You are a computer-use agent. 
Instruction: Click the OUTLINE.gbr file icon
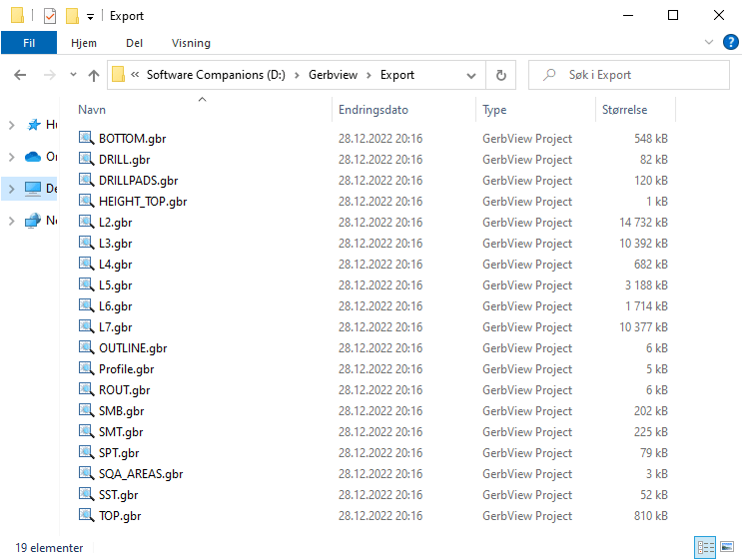86,347
